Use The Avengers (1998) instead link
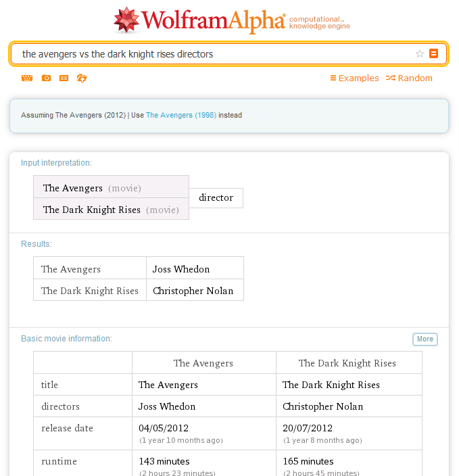Screen dimensions: 459x476 181,115
